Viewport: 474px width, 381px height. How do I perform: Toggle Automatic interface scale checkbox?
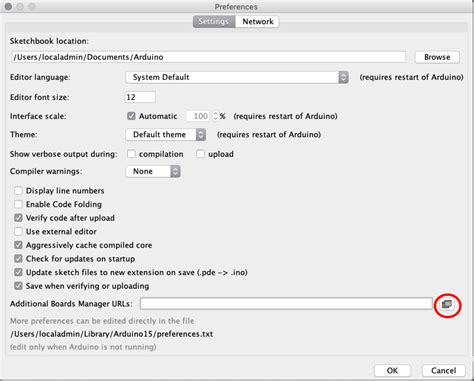[x=131, y=116]
